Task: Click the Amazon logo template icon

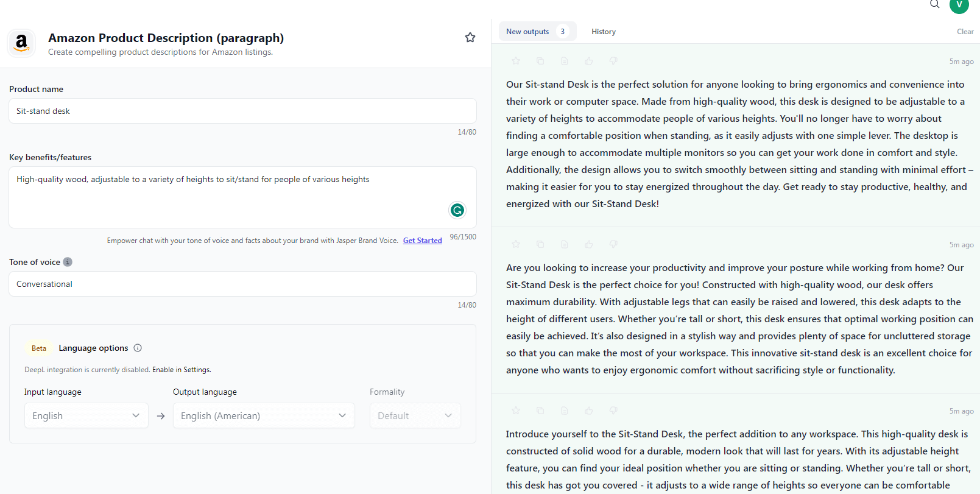Action: point(21,43)
